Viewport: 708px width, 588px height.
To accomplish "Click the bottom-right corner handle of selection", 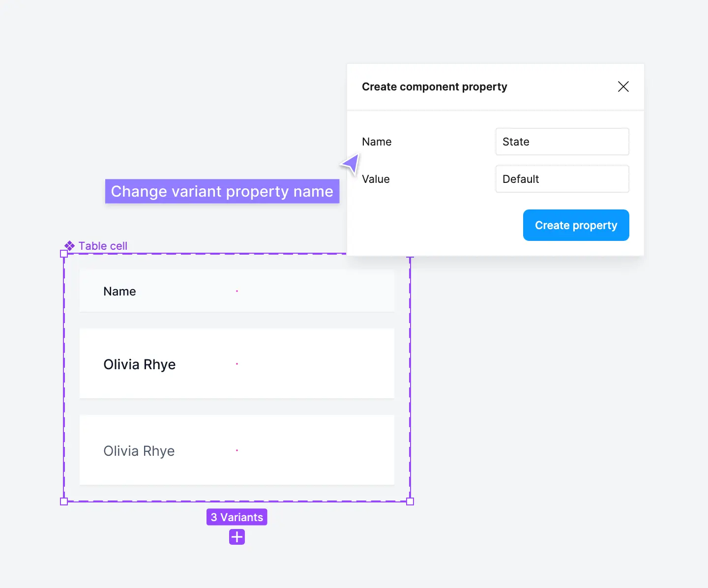I will tap(411, 501).
